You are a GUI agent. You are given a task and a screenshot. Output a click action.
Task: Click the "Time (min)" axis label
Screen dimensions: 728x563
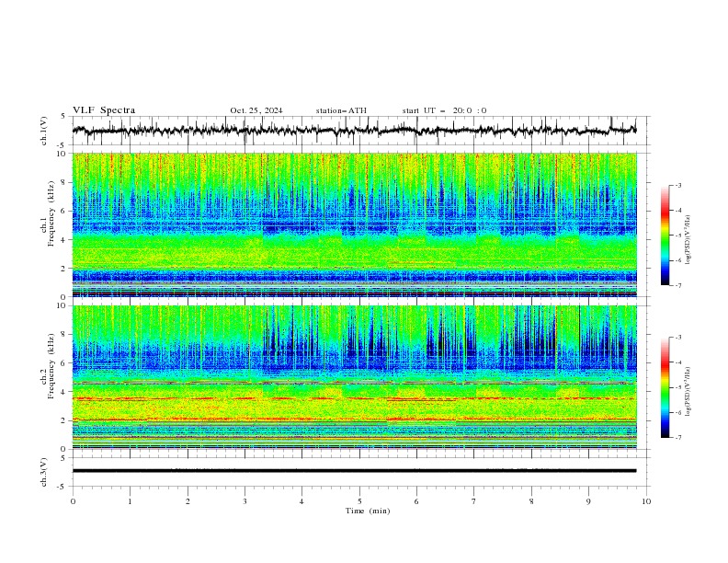[368, 511]
